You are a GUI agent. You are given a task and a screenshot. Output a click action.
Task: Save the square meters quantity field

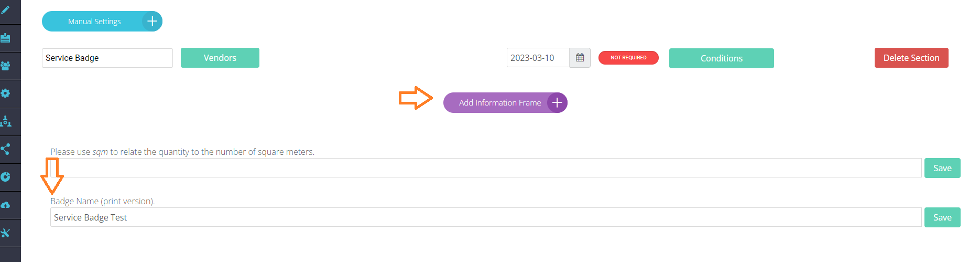(942, 168)
